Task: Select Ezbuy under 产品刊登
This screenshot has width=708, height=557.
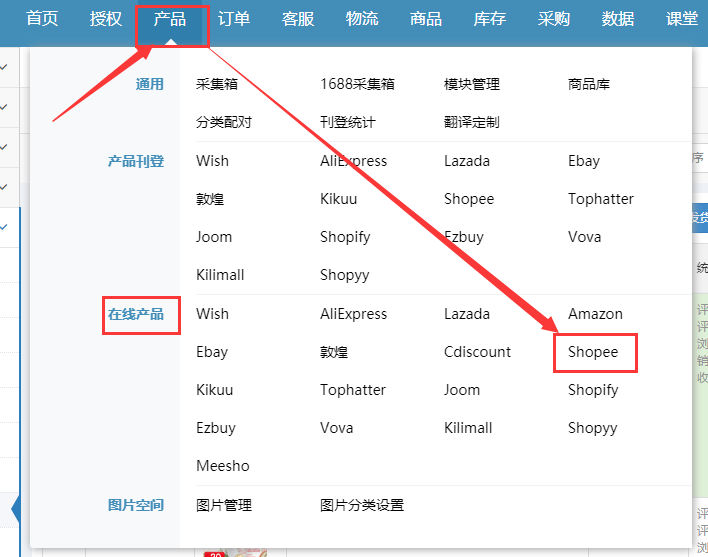Action: click(x=464, y=237)
